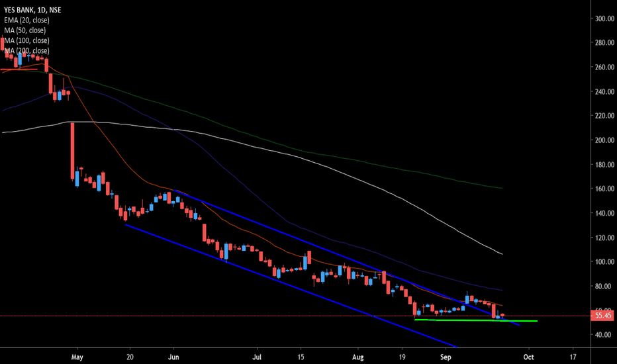Viewport: 617px width, 364px height.
Task: Click the Jul label on time axis
Action: click(257, 357)
